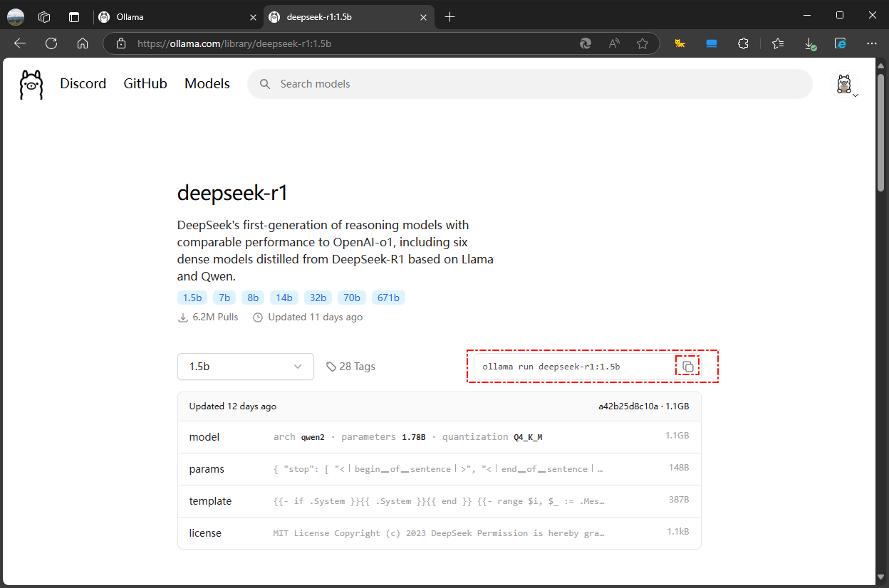The width and height of the screenshot is (889, 588).
Task: Click the blue extension icon
Action: 711,43
